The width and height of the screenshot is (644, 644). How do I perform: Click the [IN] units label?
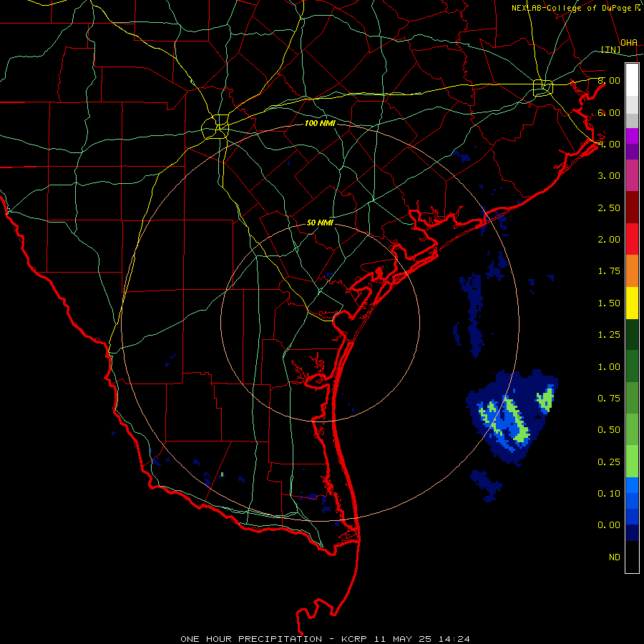[611, 49]
